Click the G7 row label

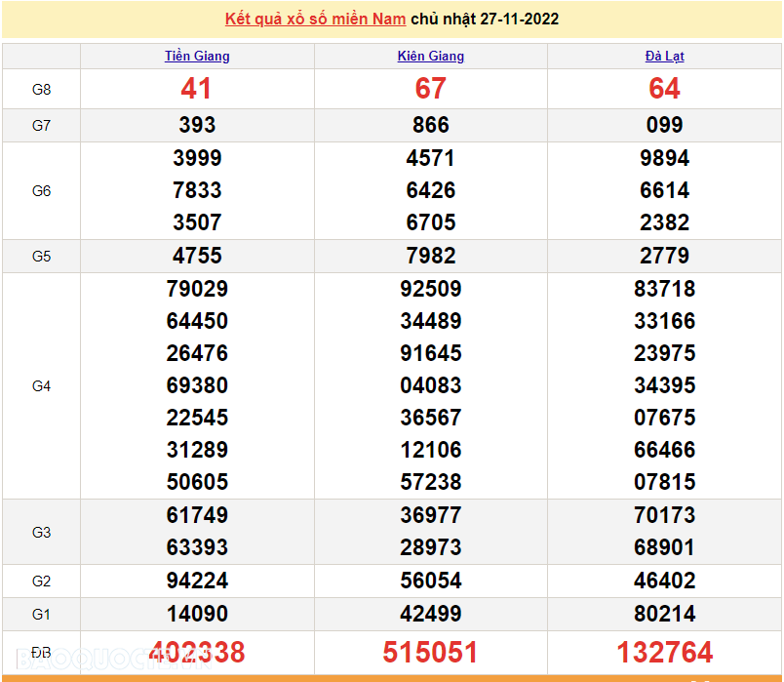pyautogui.click(x=41, y=126)
